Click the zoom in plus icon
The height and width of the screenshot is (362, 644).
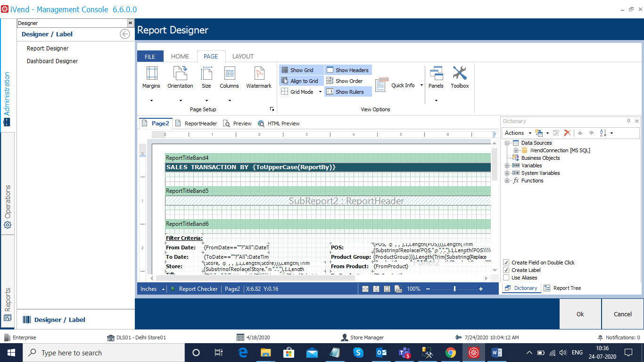(x=481, y=289)
